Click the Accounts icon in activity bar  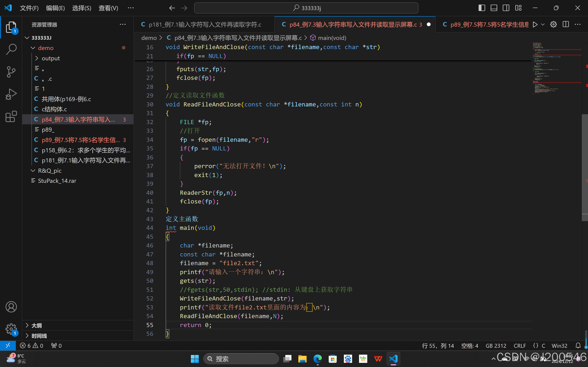11,307
